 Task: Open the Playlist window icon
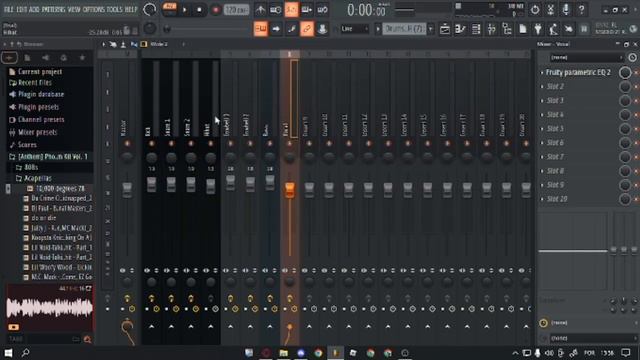(445, 29)
